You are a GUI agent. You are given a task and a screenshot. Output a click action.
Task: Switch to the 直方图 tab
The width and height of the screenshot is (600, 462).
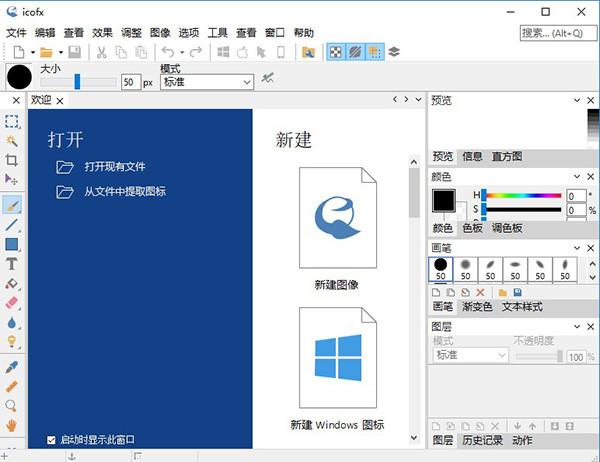point(506,157)
